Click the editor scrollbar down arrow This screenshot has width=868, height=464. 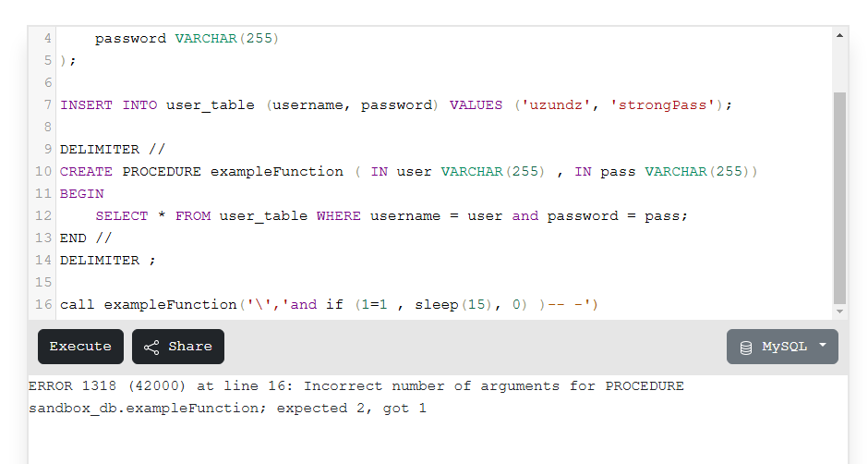[839, 311]
